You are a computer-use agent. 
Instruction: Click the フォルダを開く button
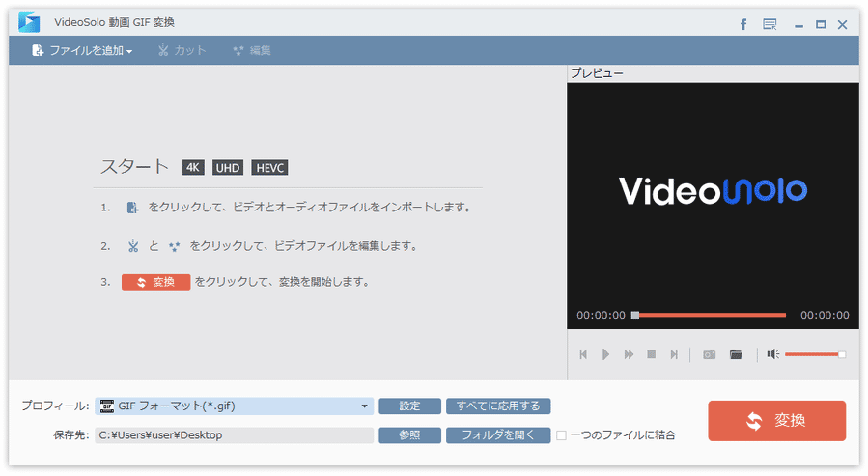coord(498,435)
